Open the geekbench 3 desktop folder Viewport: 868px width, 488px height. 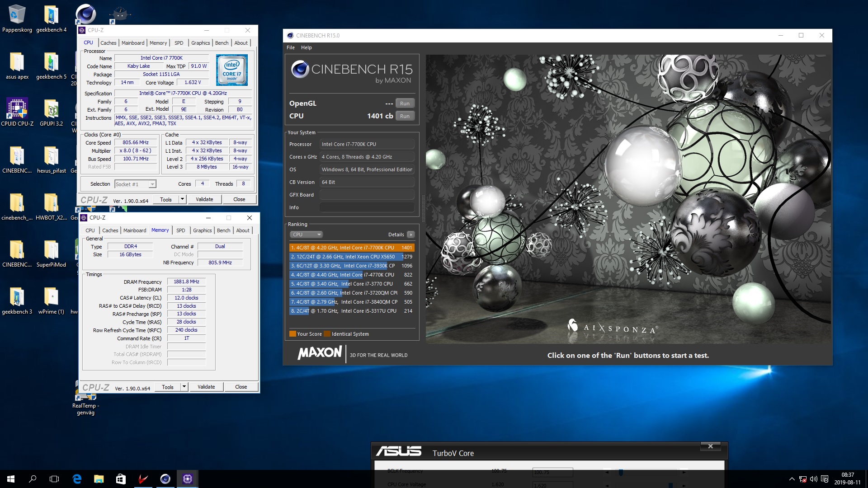click(x=17, y=300)
